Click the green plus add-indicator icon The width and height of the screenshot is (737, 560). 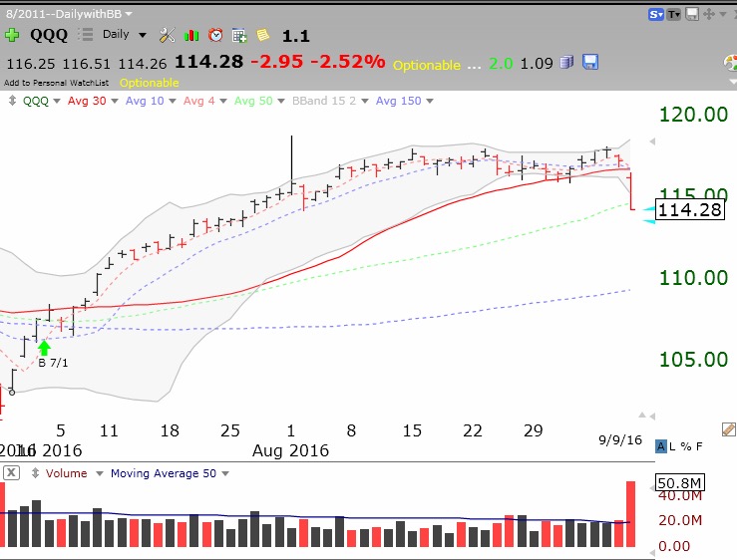point(12,35)
